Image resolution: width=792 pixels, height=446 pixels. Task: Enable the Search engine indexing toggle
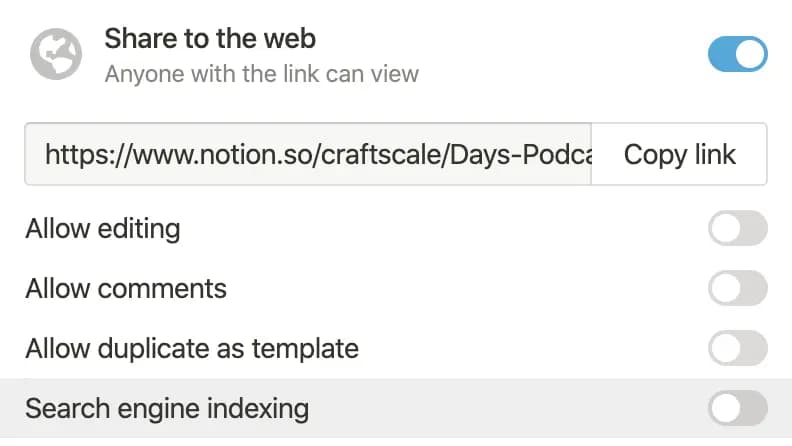coord(737,408)
